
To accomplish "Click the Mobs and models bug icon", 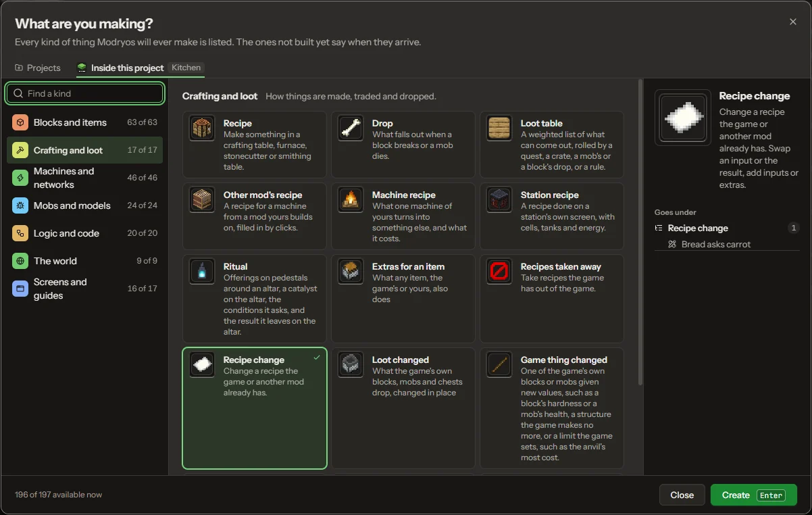I will click(20, 205).
